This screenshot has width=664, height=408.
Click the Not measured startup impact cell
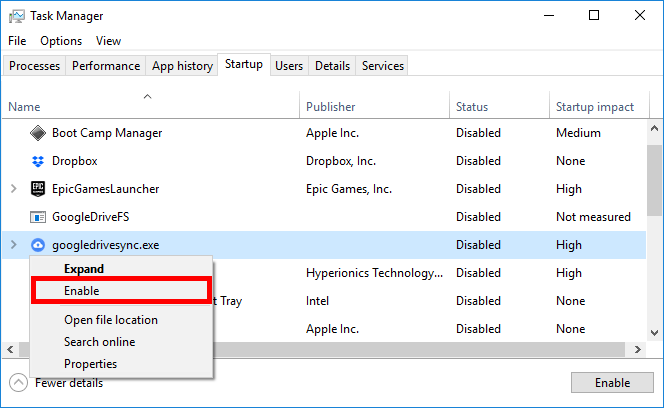point(593,217)
